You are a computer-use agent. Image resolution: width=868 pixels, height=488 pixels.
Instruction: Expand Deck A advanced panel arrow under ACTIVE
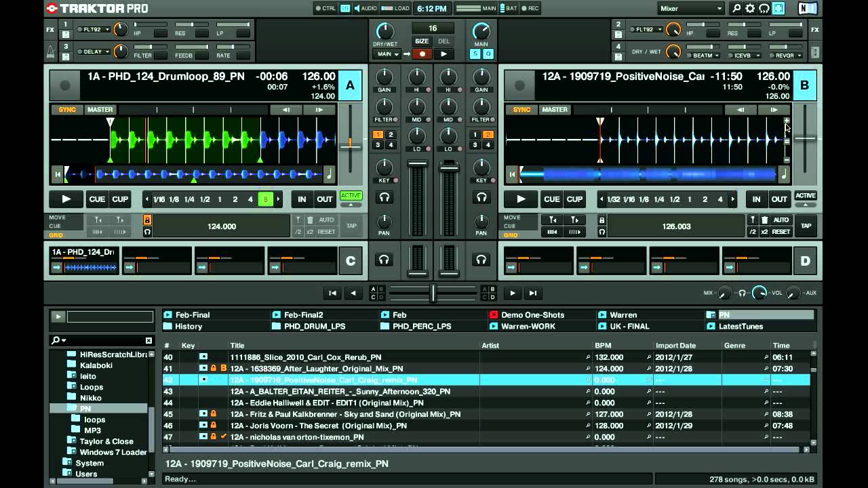click(x=351, y=204)
